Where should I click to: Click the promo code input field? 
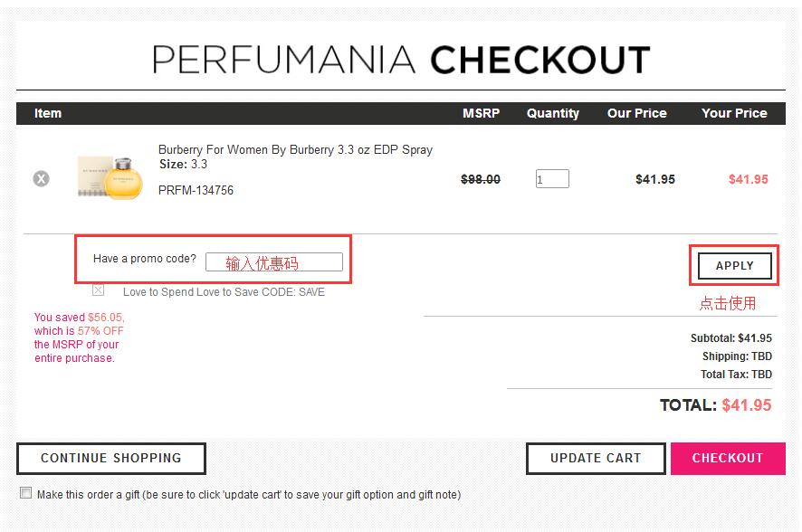click(x=273, y=262)
